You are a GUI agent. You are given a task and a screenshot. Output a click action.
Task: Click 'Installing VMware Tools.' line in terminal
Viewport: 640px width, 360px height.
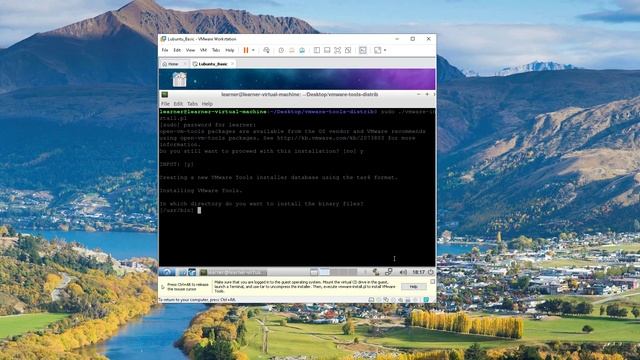pyautogui.click(x=201, y=191)
